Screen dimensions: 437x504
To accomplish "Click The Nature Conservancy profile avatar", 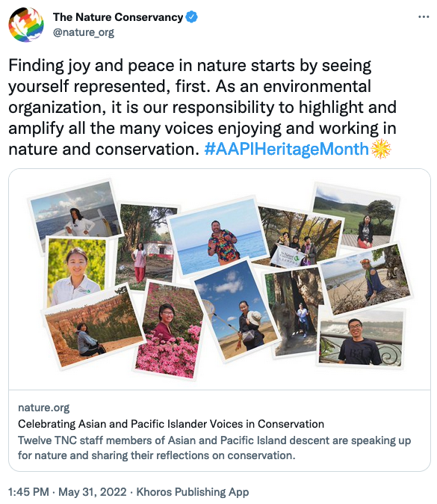I will pos(26,25).
